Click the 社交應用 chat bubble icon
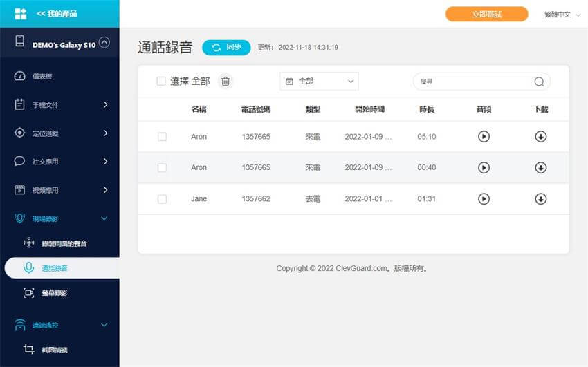 (x=19, y=161)
